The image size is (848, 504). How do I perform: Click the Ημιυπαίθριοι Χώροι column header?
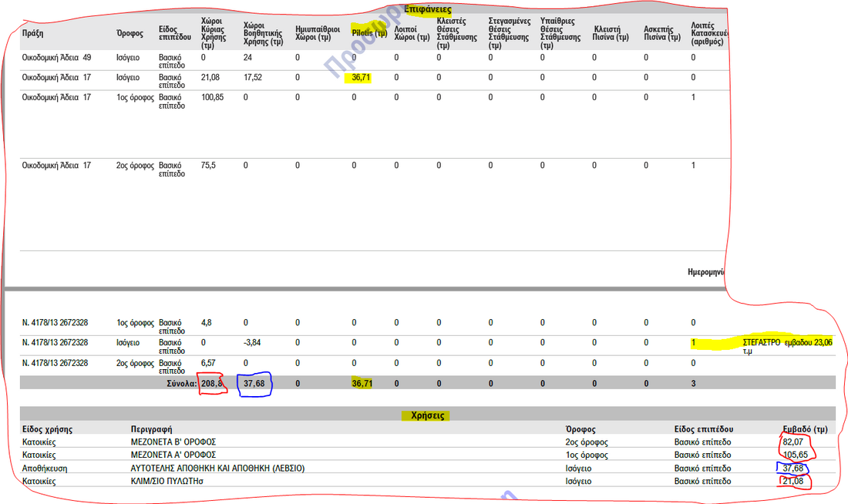click(x=315, y=32)
